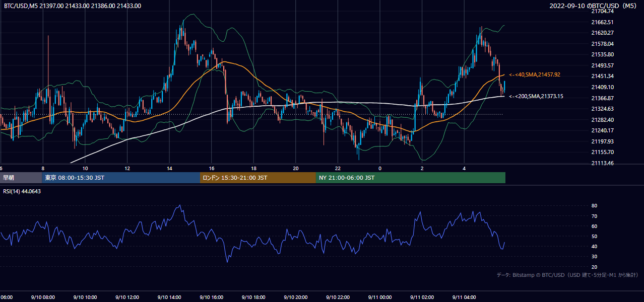
Task: Click the 9/10 20:00 time label
Action: click(296, 297)
